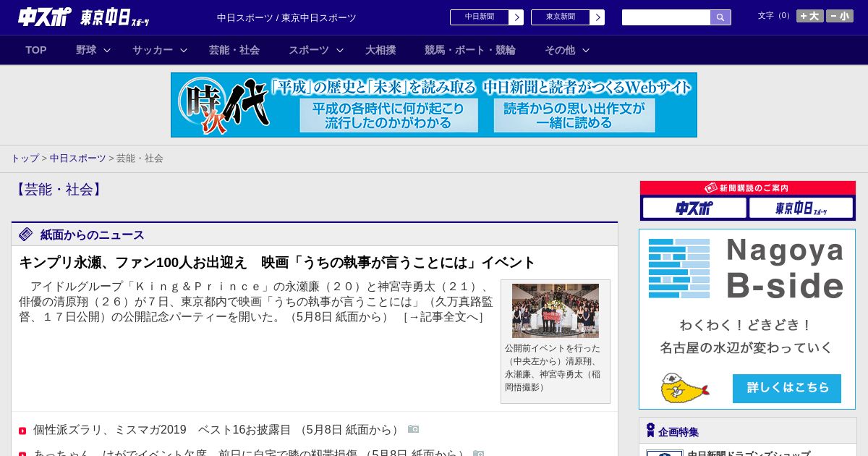Viewport: 868px width, 456px height.
Task: Select 大相撲 in navigation bar
Action: [380, 50]
